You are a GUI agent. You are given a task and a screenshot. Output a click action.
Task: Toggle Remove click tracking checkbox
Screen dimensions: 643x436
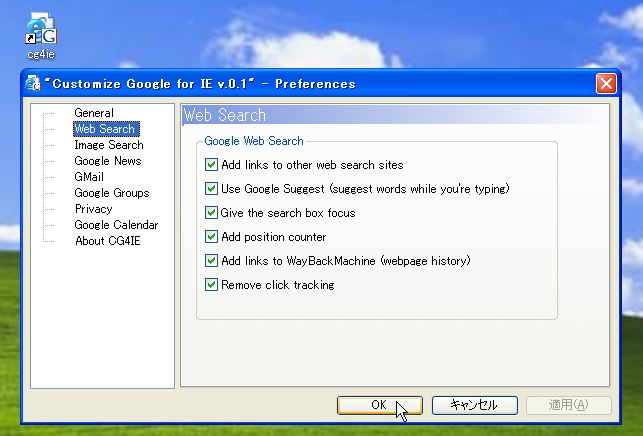click(211, 285)
